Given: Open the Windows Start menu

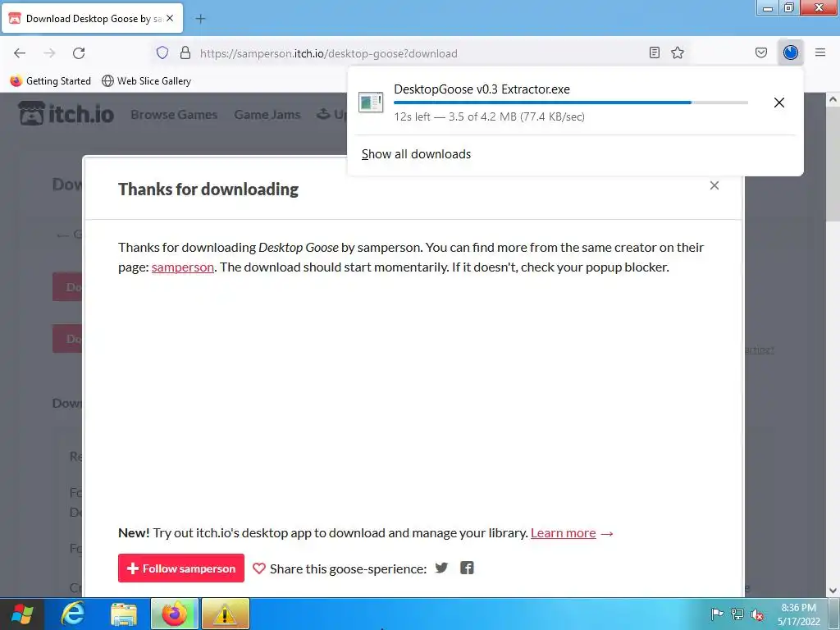Looking at the screenshot, I should tap(22, 614).
